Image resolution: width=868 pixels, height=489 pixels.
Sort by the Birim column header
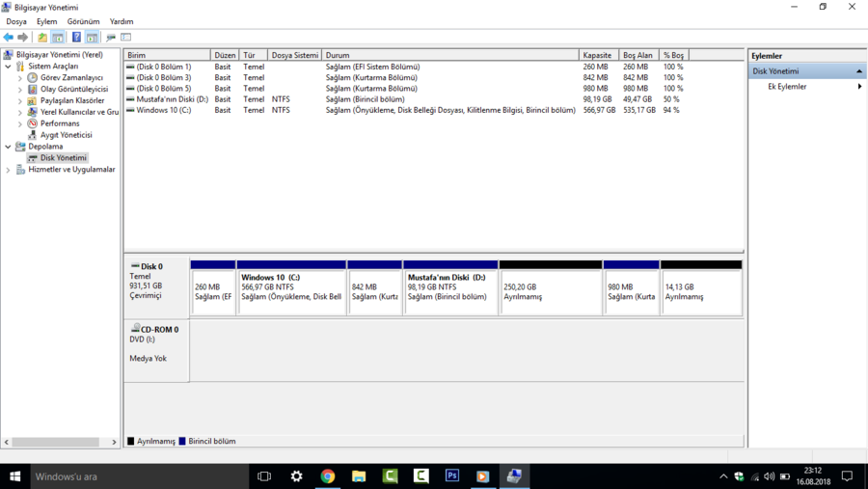coord(167,55)
